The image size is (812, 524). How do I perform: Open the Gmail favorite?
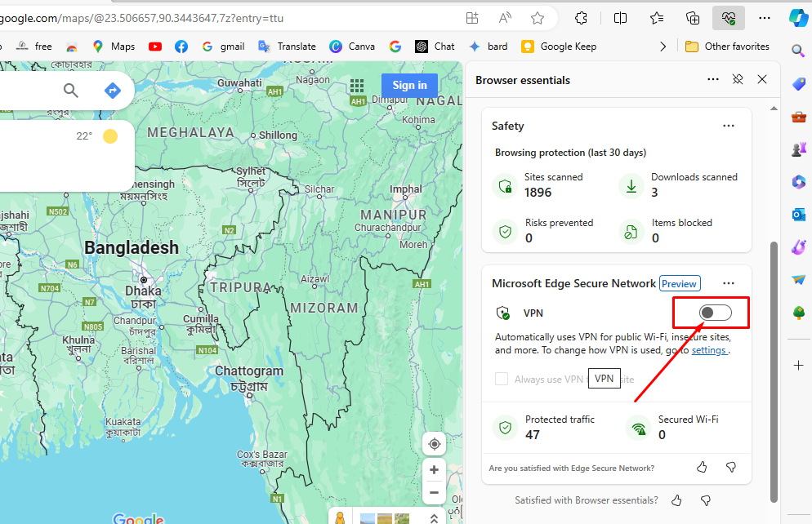(222, 47)
